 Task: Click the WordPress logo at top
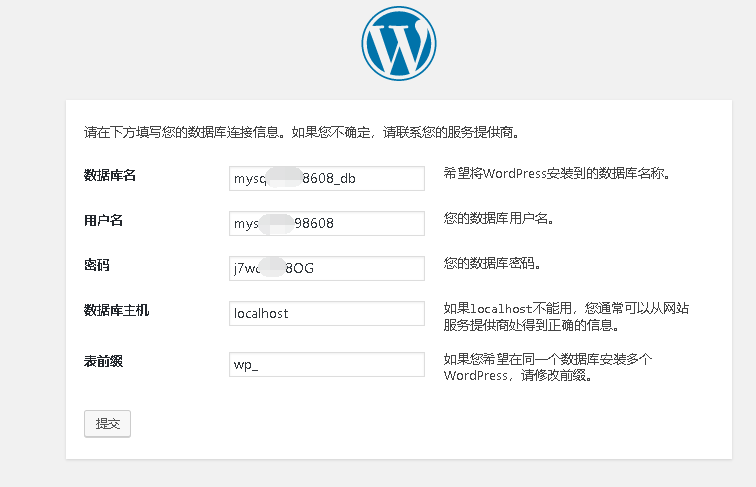(399, 43)
